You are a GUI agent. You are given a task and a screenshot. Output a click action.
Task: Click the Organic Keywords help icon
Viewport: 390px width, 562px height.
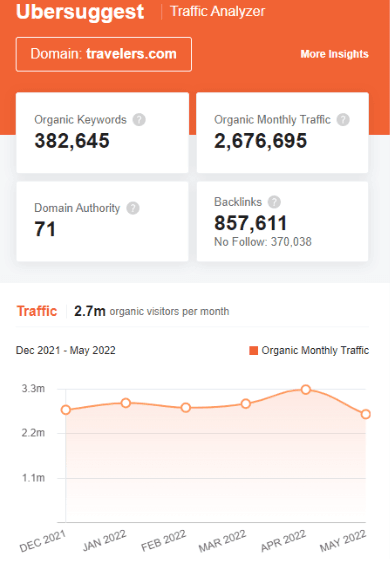139,120
